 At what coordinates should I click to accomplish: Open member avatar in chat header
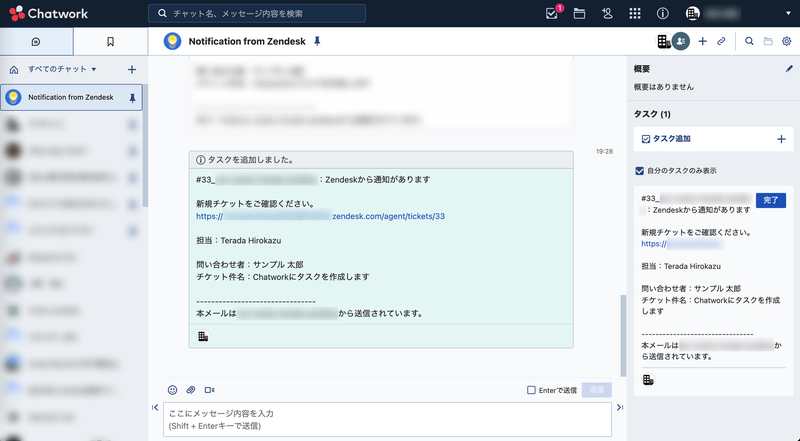click(x=681, y=41)
